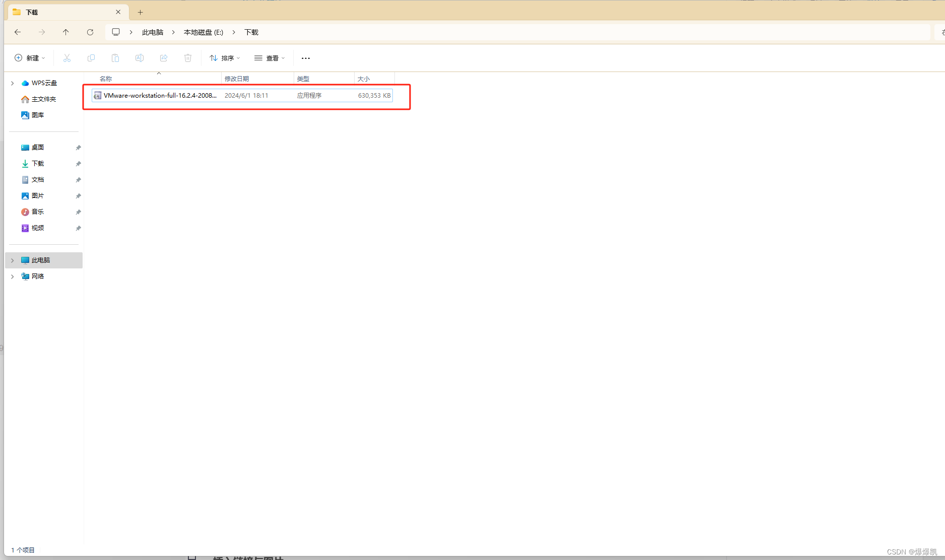The width and height of the screenshot is (945, 560).
Task: Select the 下载 window tab
Action: pyautogui.click(x=69, y=12)
